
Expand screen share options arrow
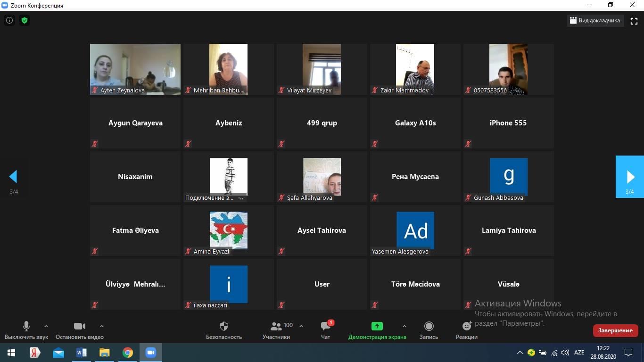[x=404, y=326]
